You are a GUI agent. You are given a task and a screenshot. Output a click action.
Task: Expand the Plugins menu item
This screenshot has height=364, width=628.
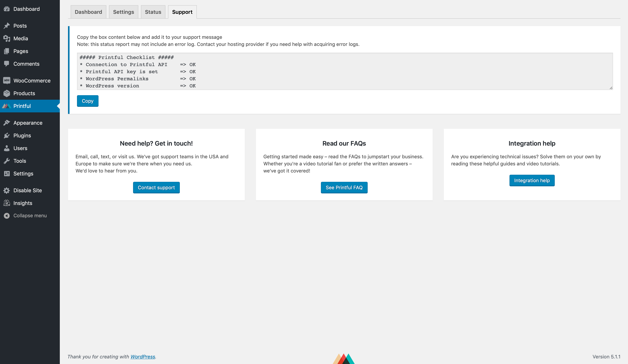click(x=22, y=135)
